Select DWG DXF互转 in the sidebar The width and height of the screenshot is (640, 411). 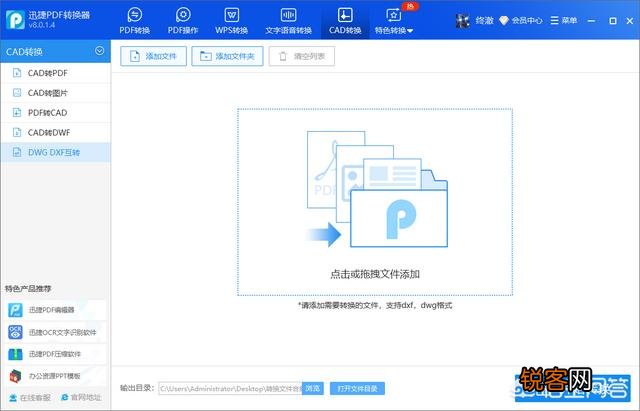click(56, 152)
